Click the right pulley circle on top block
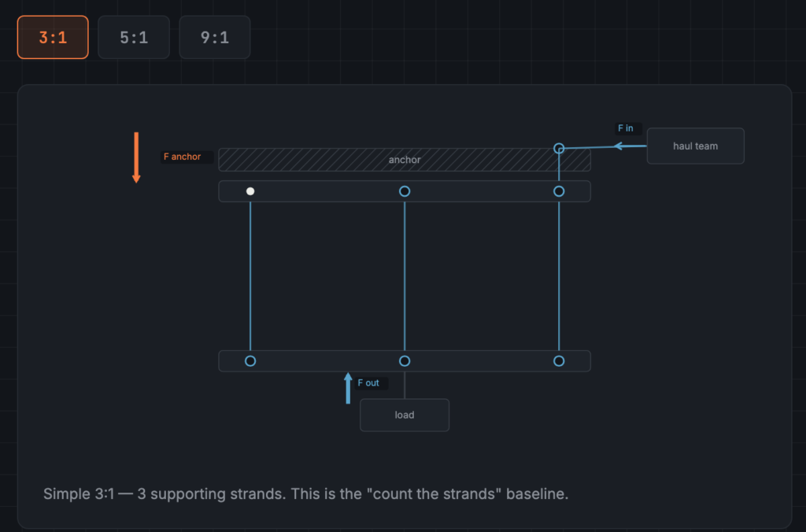806x532 pixels. [559, 191]
